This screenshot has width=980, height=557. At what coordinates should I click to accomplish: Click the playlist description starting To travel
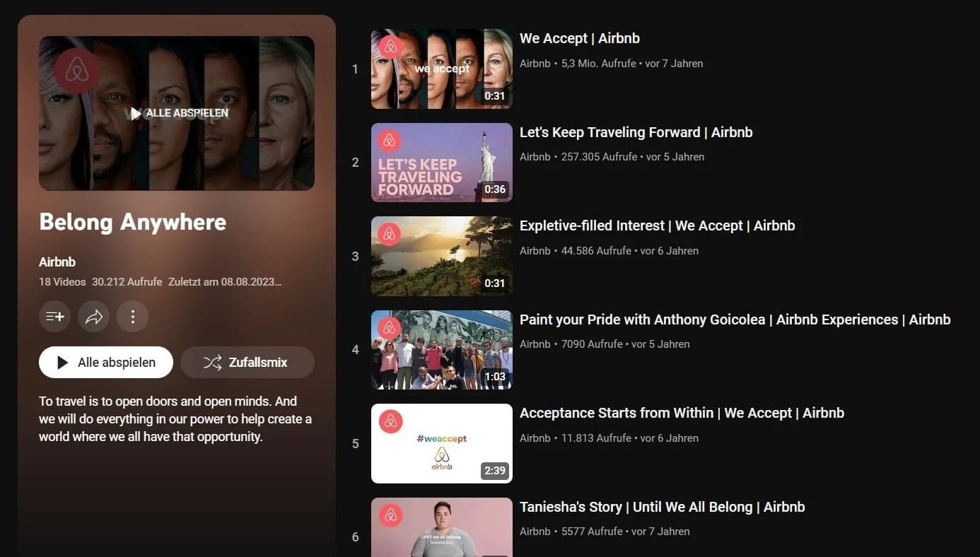pos(175,419)
